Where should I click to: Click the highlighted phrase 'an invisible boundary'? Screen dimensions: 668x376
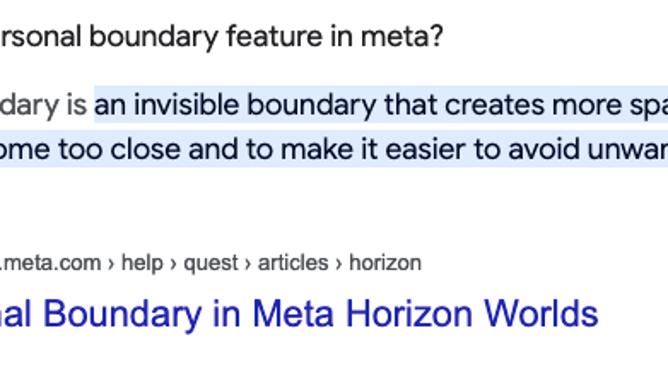click(235, 105)
